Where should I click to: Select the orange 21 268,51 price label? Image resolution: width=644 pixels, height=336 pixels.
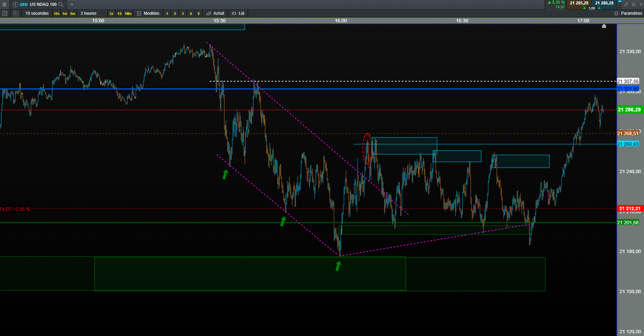[x=628, y=133]
